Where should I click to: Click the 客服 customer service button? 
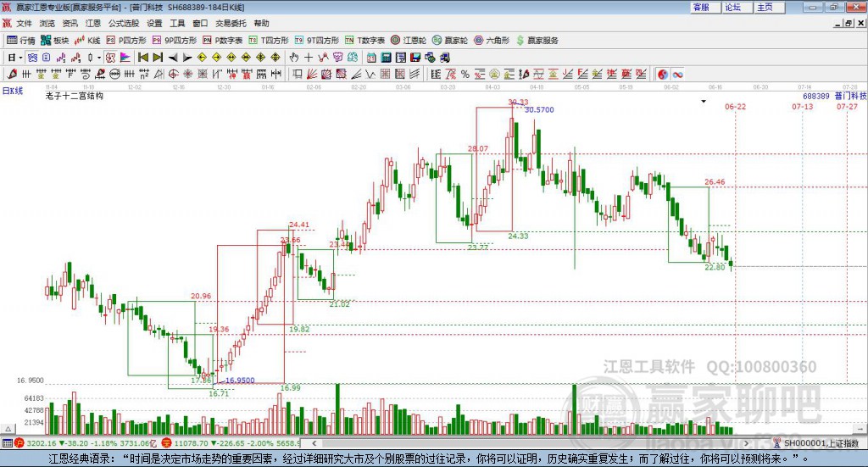pyautogui.click(x=705, y=7)
